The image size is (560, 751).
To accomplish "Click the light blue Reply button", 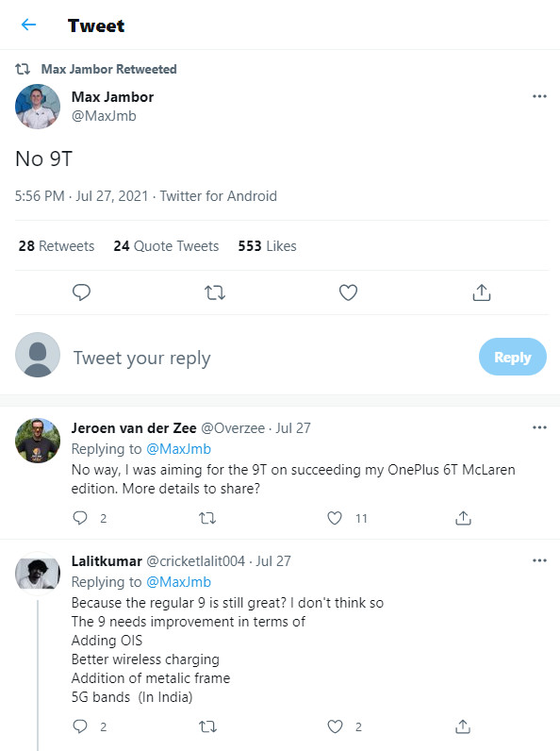I will pos(513,357).
